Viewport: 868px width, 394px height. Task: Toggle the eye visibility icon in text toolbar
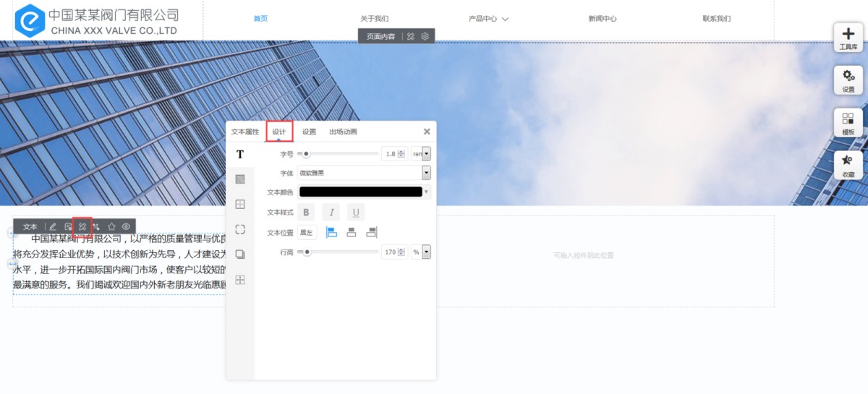pos(126,227)
